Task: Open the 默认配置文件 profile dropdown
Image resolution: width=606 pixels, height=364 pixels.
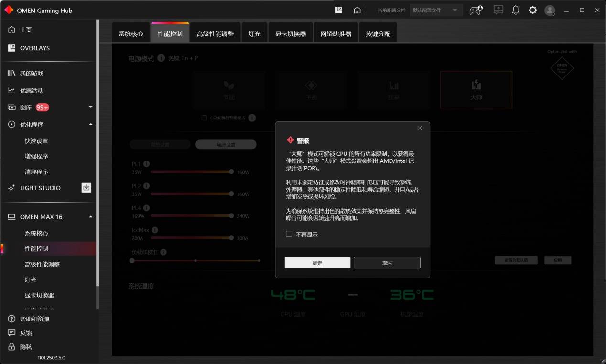Action: click(x=436, y=10)
